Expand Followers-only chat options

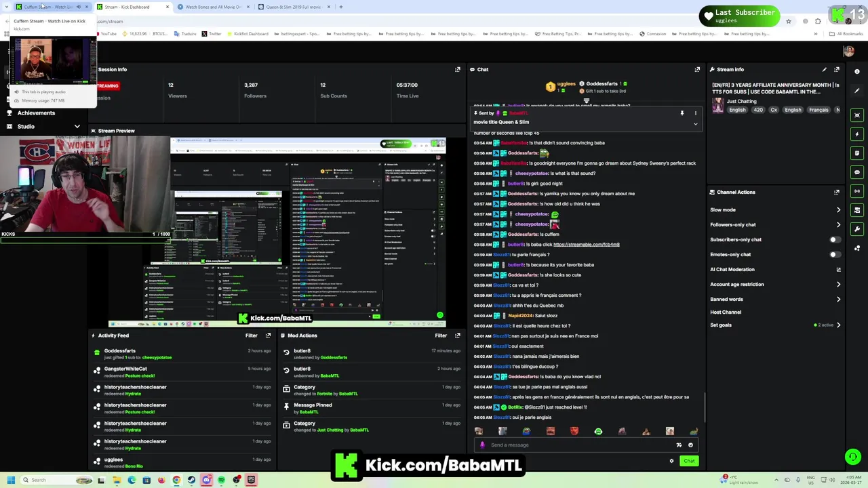pos(838,225)
